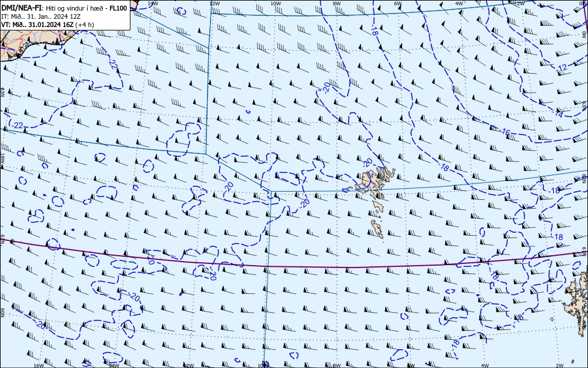Click the -20 label just northwest of Faroe Islands

coord(367,163)
